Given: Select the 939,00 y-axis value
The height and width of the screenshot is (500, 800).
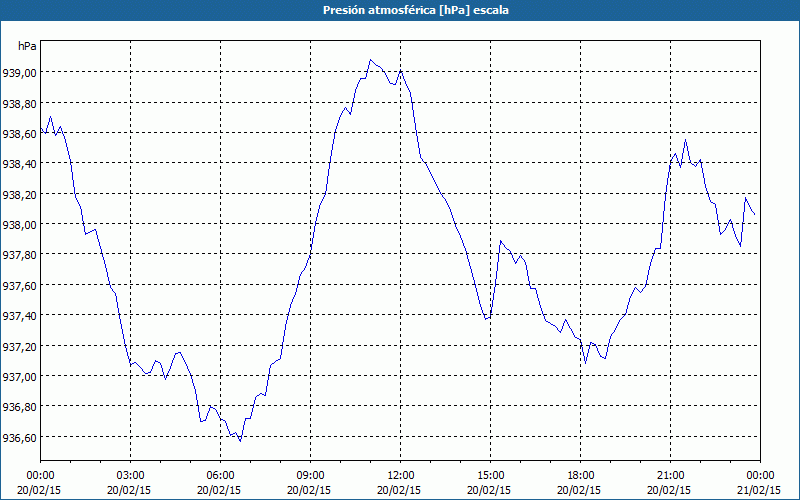Looking at the screenshot, I should pyautogui.click(x=19, y=73).
